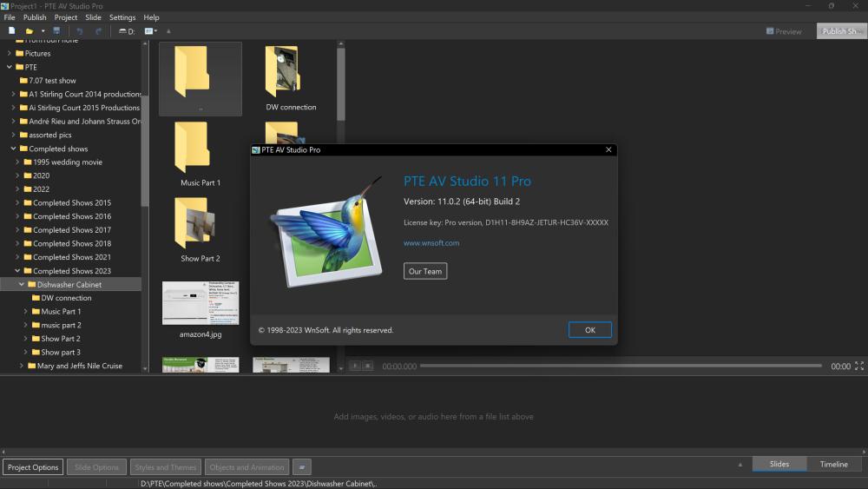Screen dimensions: 868x489
Task: Open the Publish menu
Action: [35, 17]
